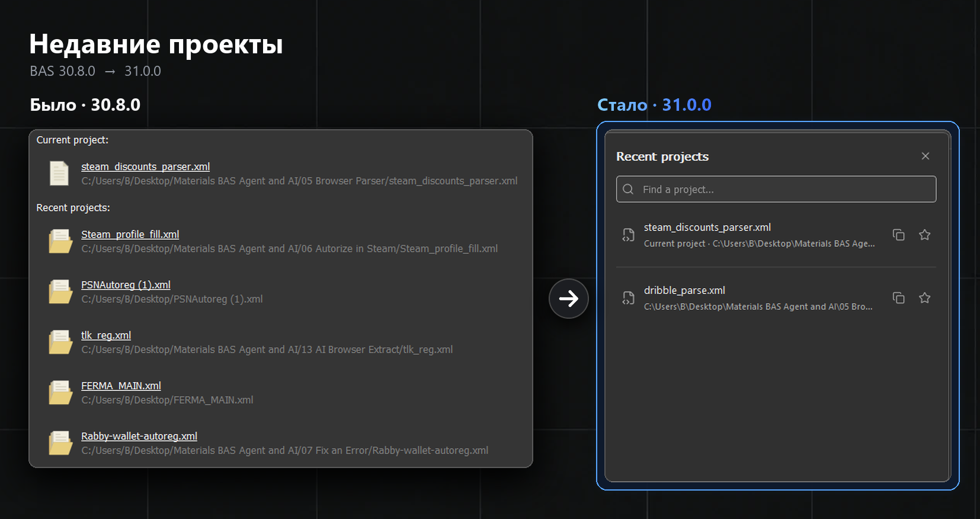The width and height of the screenshot is (980, 519).
Task: Click the path text under Rabby-wallet-autoreg.xml
Action: 284,450
